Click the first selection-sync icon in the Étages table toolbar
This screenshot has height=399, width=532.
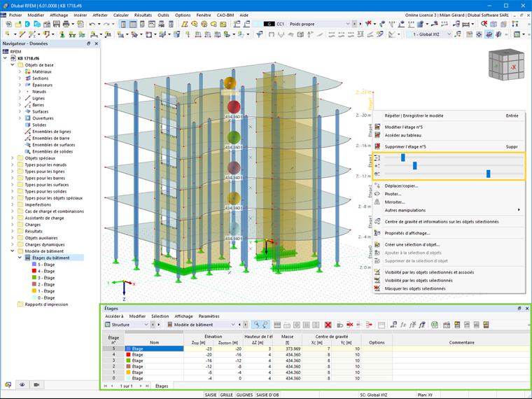[x=256, y=325]
